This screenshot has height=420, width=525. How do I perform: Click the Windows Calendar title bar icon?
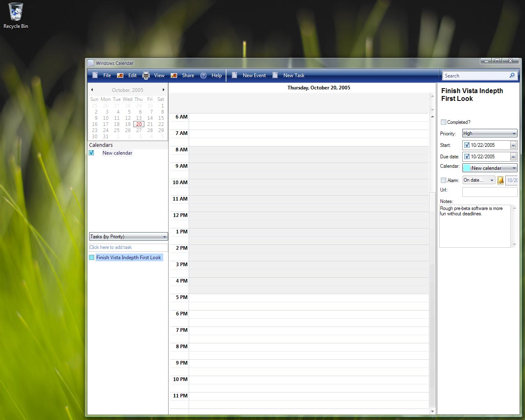click(x=91, y=63)
